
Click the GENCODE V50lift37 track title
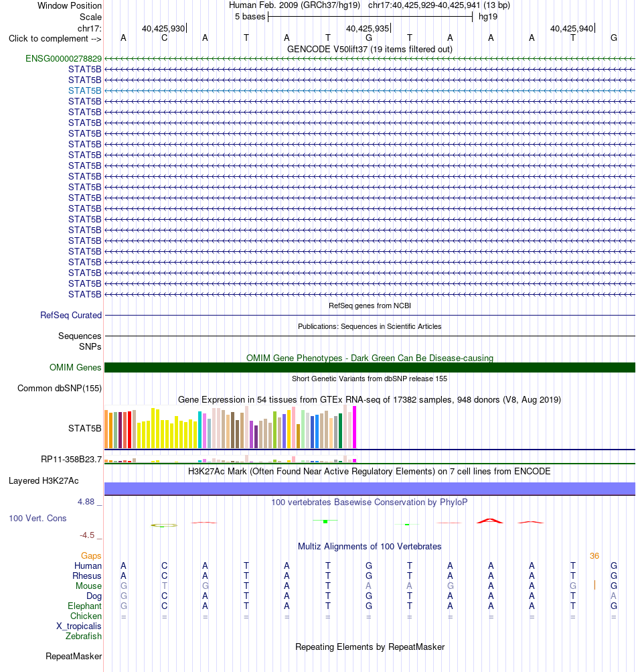coord(370,50)
